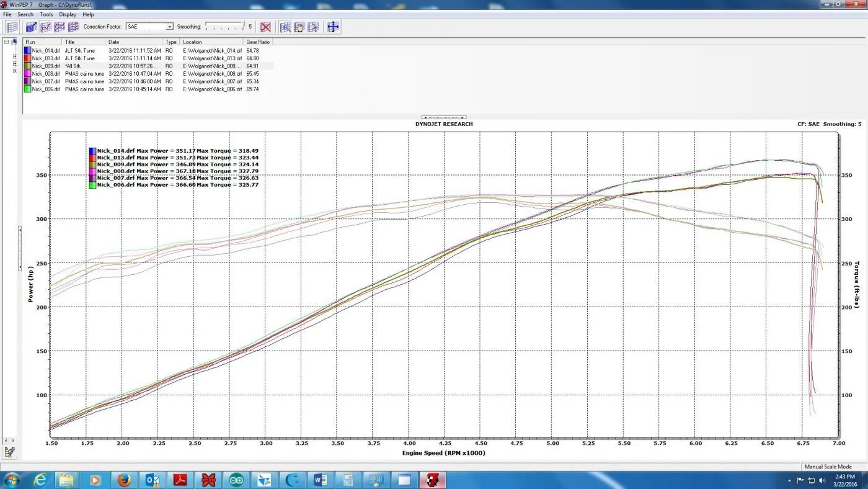868x489 pixels.
Task: Open Outlook from the taskbar
Action: (152, 480)
